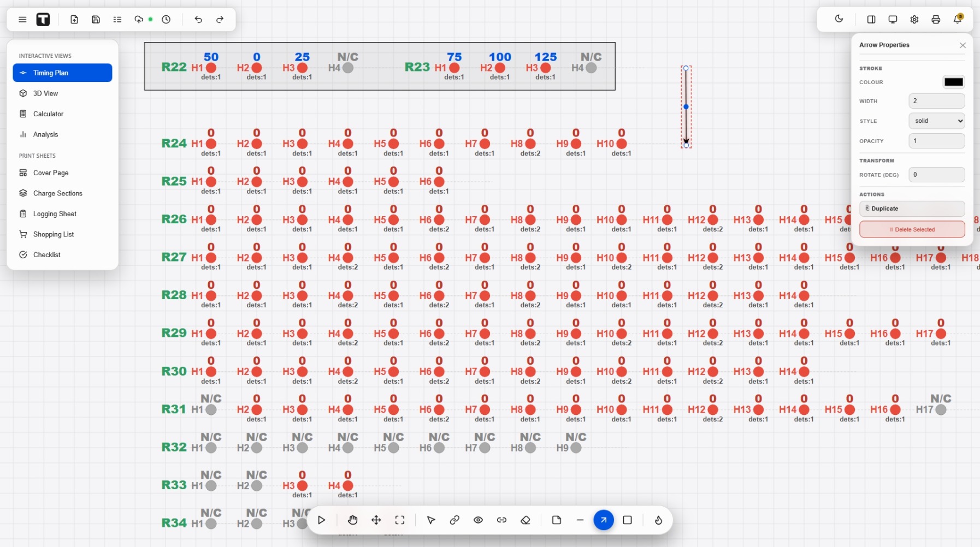Open the Checklist sheet
Viewport: 980px width, 547px height.
[62, 255]
